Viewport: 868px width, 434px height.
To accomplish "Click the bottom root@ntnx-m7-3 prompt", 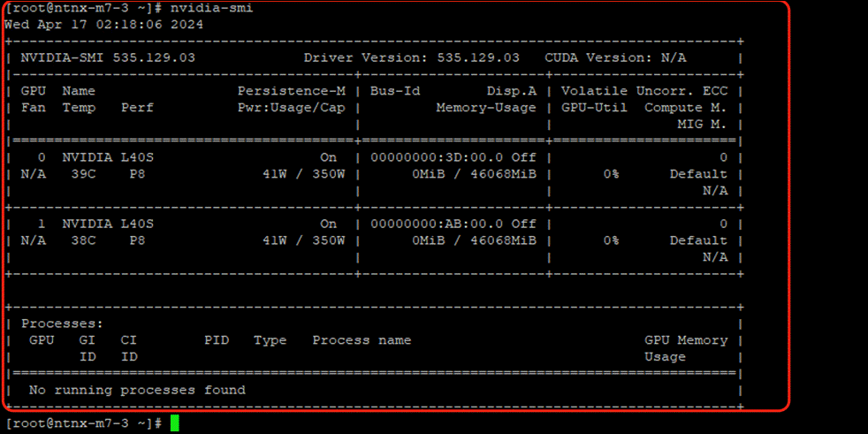I will [83, 423].
